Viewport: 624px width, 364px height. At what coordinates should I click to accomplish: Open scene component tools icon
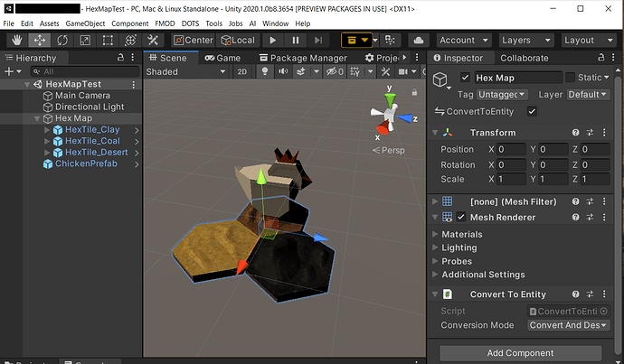pyautogui.click(x=385, y=71)
